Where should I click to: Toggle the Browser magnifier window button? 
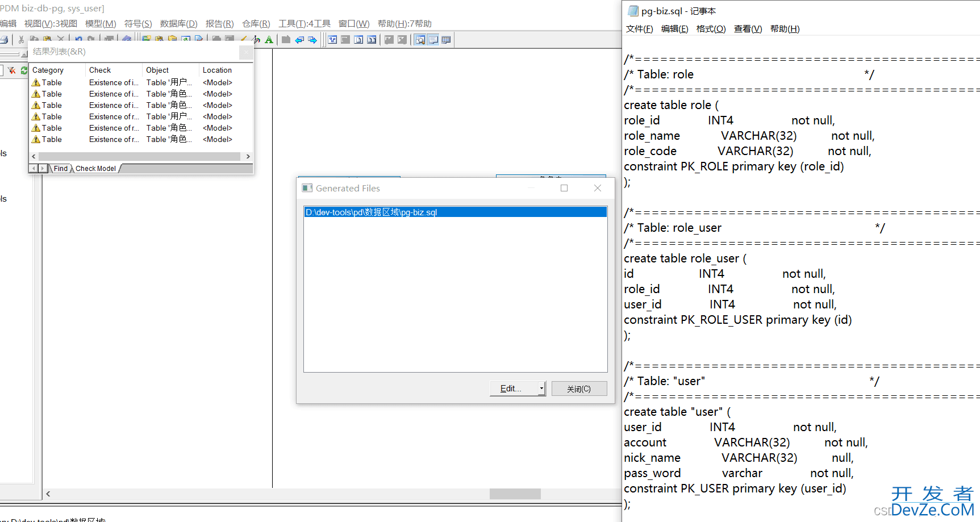pos(420,40)
